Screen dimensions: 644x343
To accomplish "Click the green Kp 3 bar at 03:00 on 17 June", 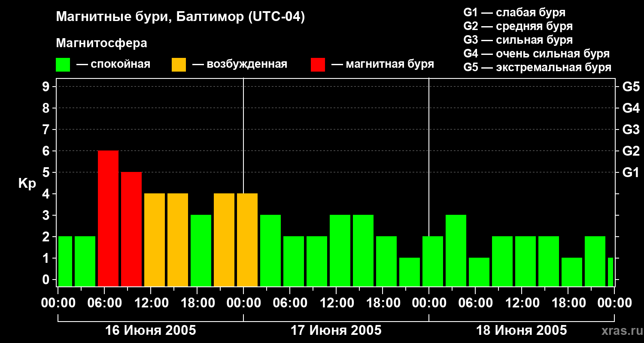I will tap(270, 250).
